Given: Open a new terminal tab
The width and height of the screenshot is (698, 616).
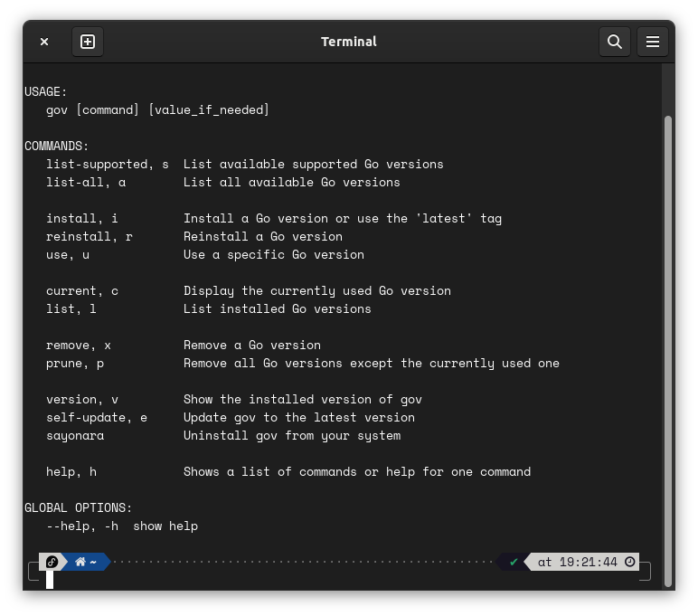Looking at the screenshot, I should 88,42.
